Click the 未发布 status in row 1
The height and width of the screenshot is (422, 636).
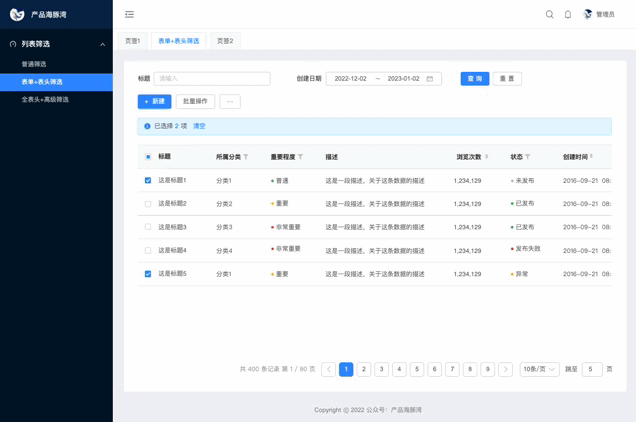(525, 181)
